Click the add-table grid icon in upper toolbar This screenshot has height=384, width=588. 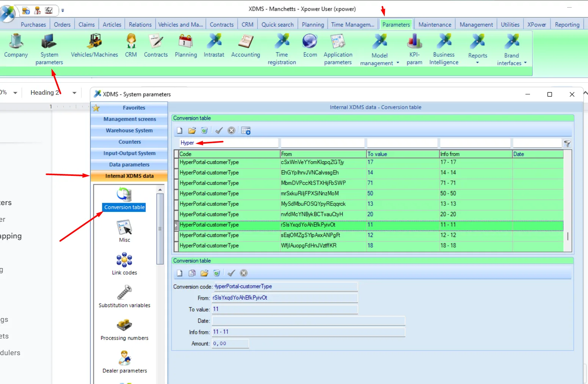(x=246, y=131)
